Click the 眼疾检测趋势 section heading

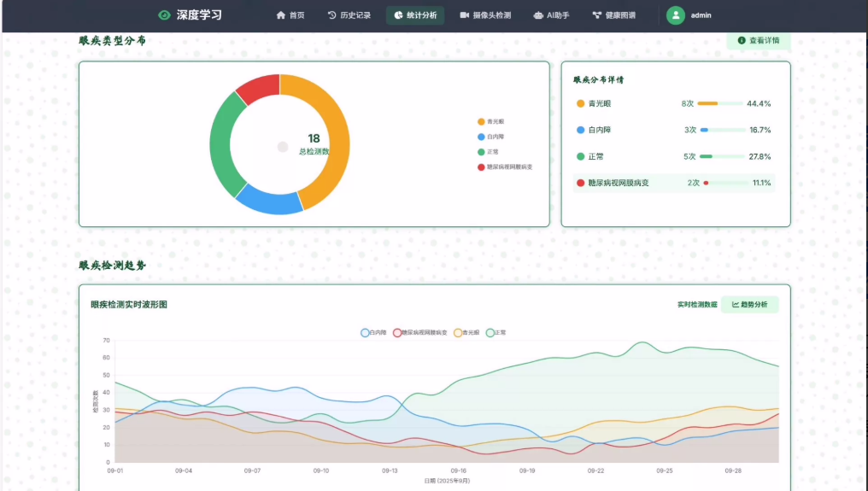pyautogui.click(x=113, y=266)
